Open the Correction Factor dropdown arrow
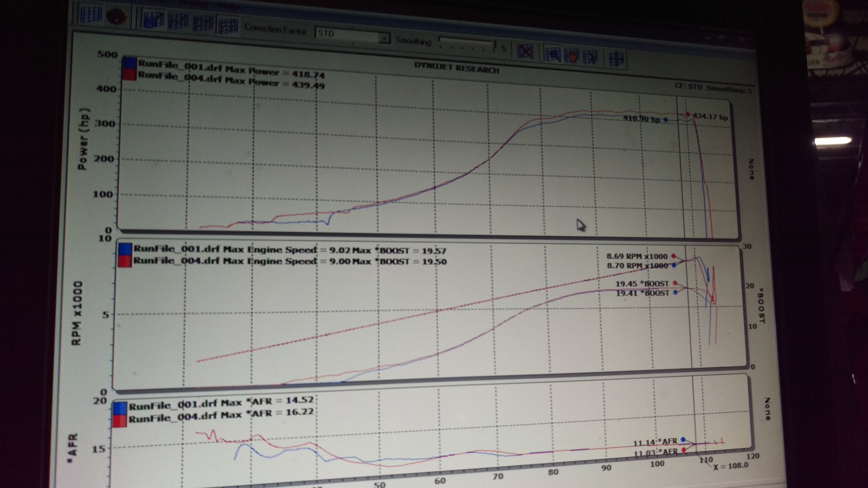Screen dimensions: 868x488 coord(384,39)
